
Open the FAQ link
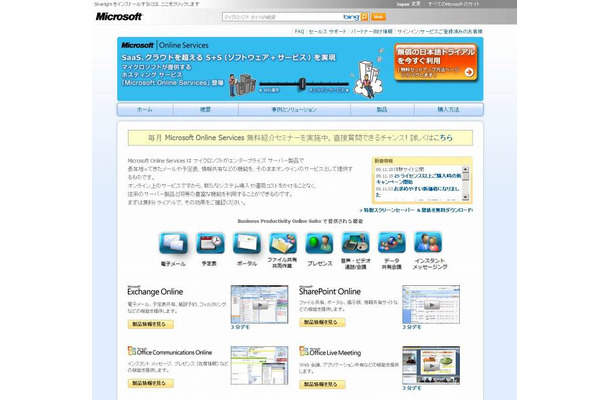[x=299, y=32]
